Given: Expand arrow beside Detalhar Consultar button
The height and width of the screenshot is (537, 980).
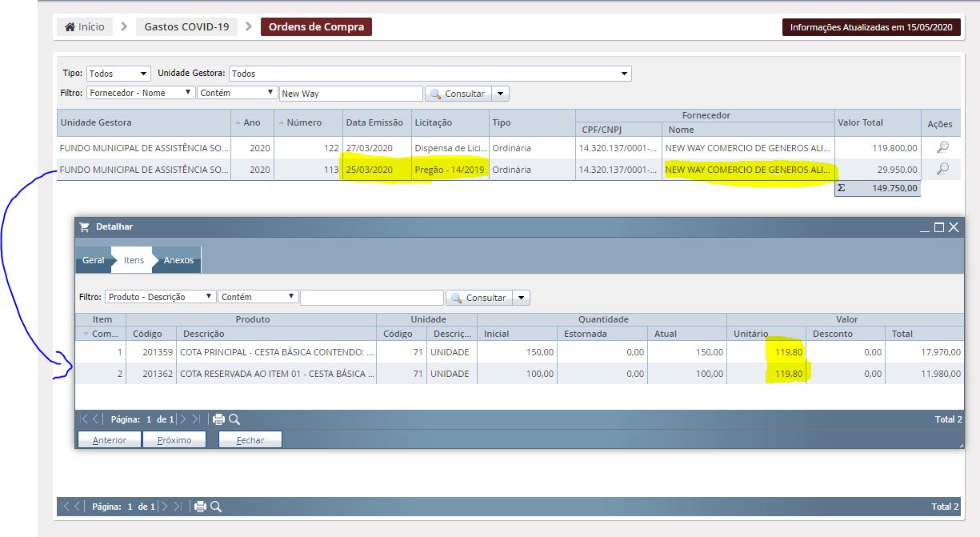Looking at the screenshot, I should 521,298.
